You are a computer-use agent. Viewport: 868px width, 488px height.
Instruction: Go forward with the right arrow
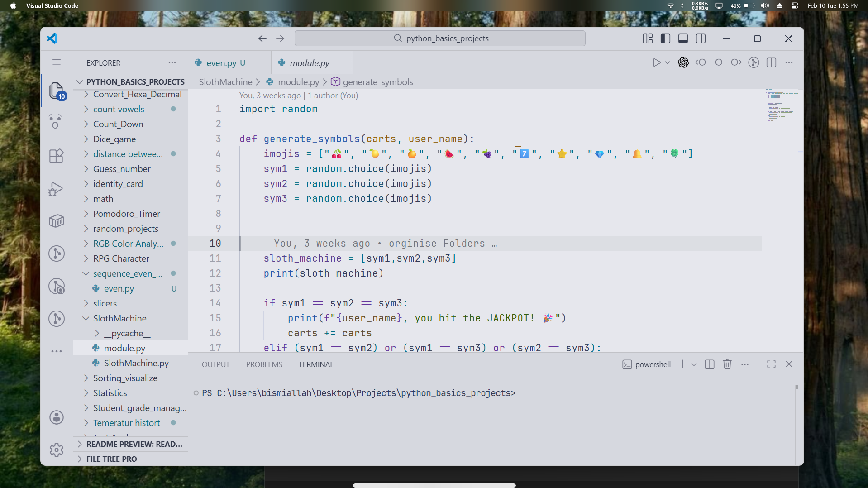(x=280, y=38)
